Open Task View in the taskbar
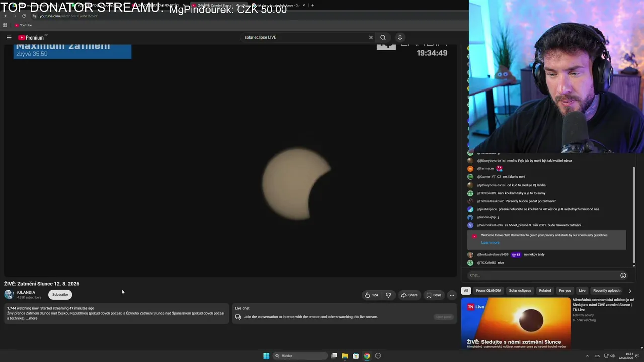 pos(334,356)
